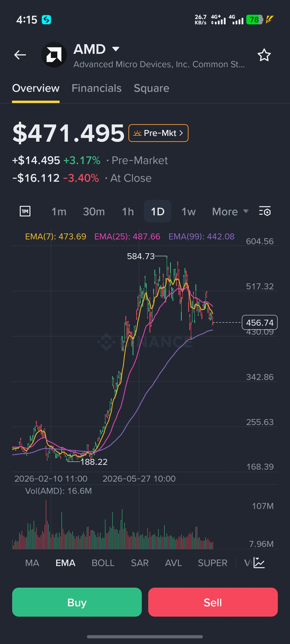Enable the BOLL indicator
The image size is (290, 644).
pos(103,563)
